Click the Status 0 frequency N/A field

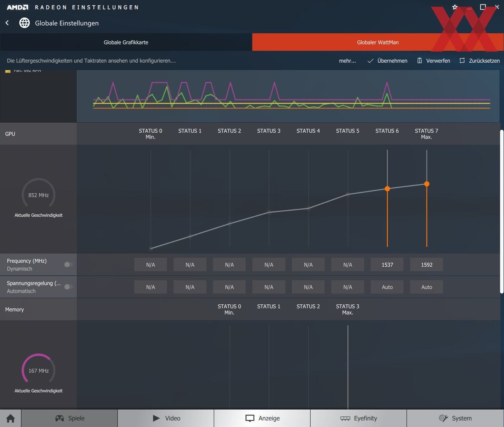(x=150, y=265)
